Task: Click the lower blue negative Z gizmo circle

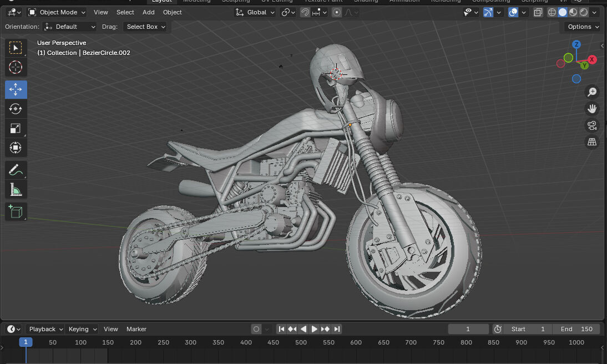Action: point(576,79)
